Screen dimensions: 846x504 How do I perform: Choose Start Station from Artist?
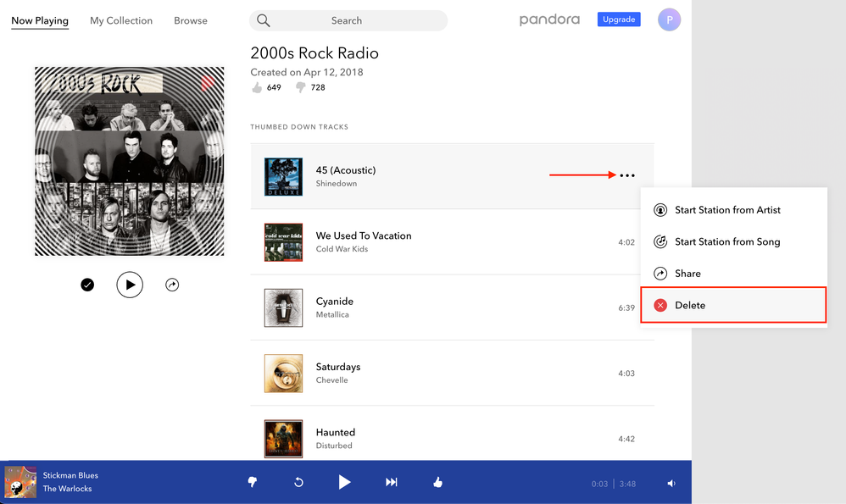(727, 210)
